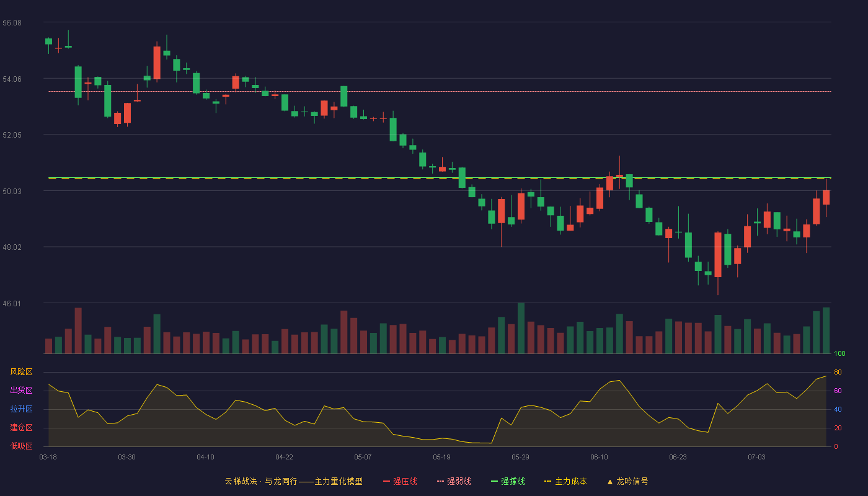
Task: Select the 低吸区 zone label
Action: point(21,446)
